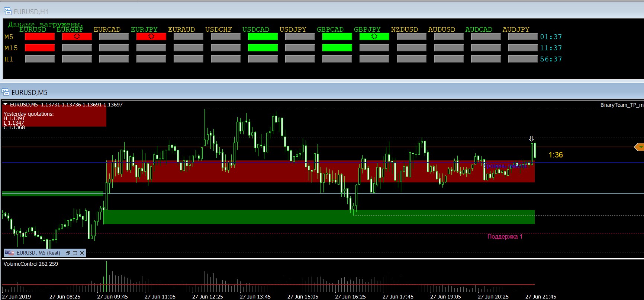Click the green GBPCAD M15 signal cell
This screenshot has height=300, width=644.
(x=337, y=48)
